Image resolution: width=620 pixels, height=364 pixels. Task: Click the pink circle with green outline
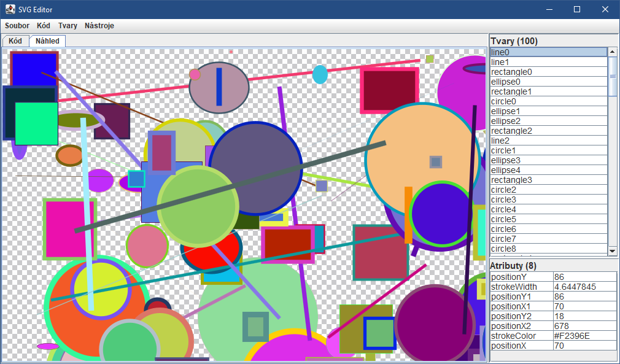click(x=147, y=246)
